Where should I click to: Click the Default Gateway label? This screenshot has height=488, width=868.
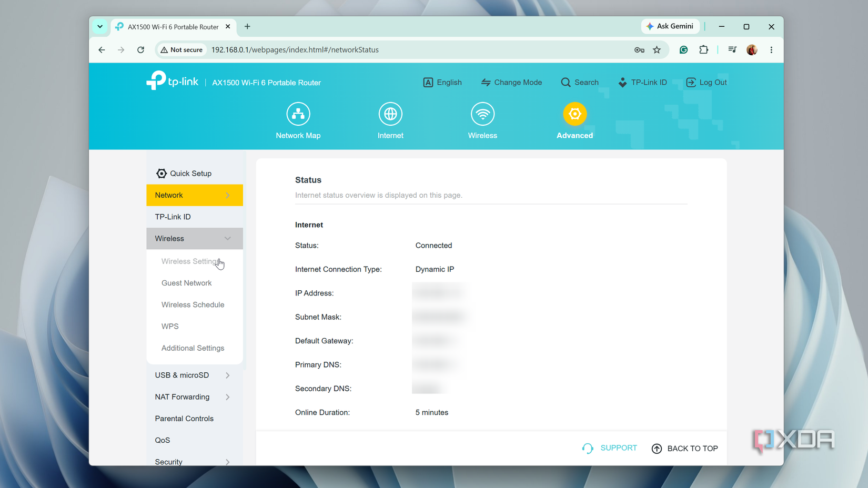pyautogui.click(x=324, y=341)
